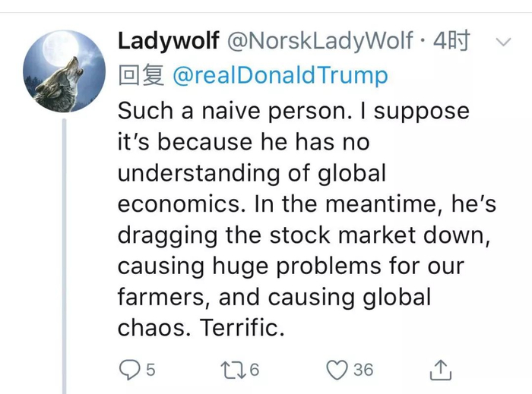Image resolution: width=532 pixels, height=394 pixels.
Task: Click the reply count 5
Action: (150, 370)
